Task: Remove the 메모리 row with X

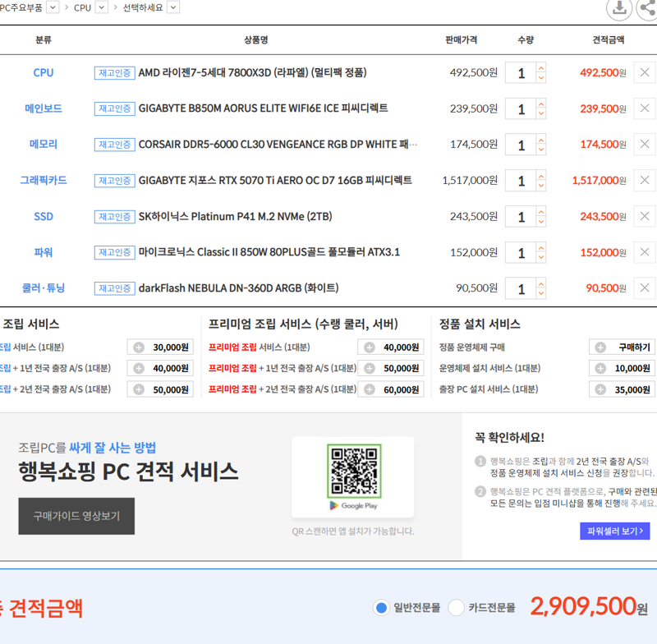Action: point(645,144)
